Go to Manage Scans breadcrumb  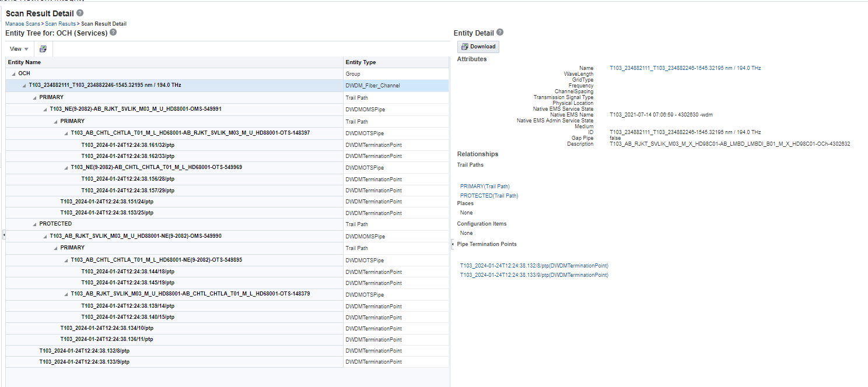click(23, 24)
